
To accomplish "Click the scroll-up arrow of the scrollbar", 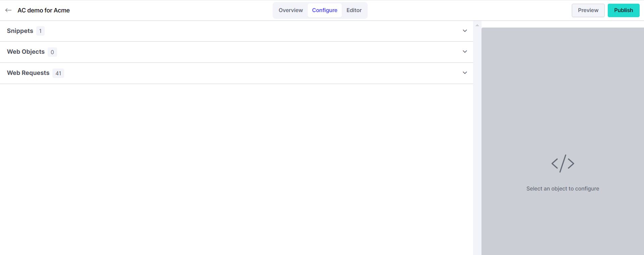I will (477, 26).
